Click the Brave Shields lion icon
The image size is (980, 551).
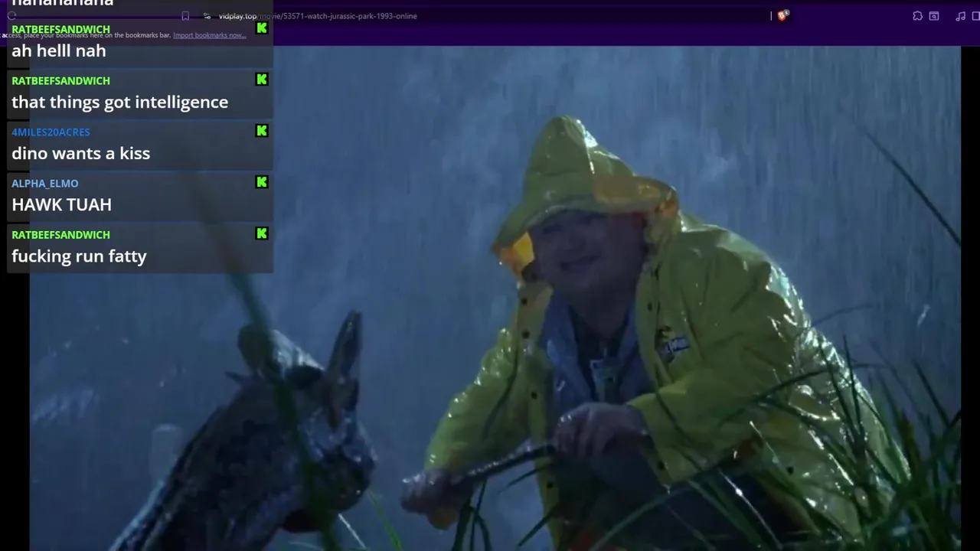pos(782,15)
